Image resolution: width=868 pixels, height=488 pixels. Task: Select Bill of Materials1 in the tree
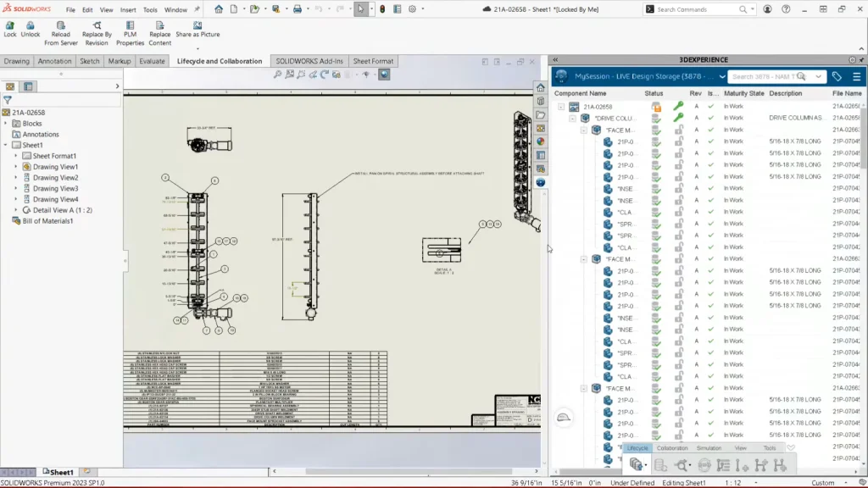point(47,221)
